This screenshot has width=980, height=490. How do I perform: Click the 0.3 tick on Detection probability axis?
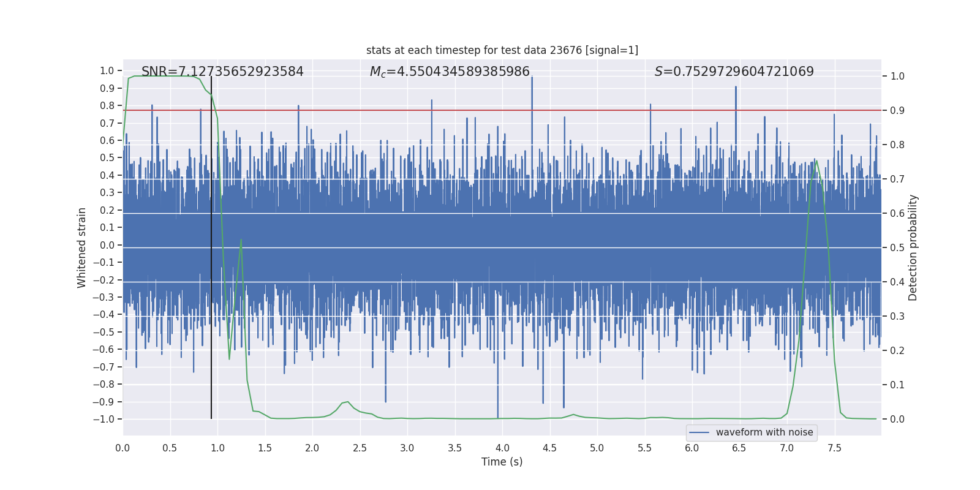point(897,317)
